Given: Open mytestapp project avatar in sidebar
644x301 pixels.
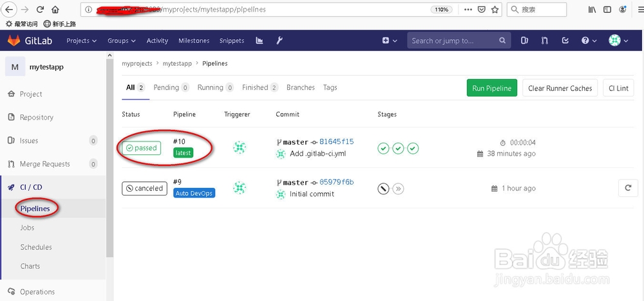Looking at the screenshot, I should click(x=15, y=67).
